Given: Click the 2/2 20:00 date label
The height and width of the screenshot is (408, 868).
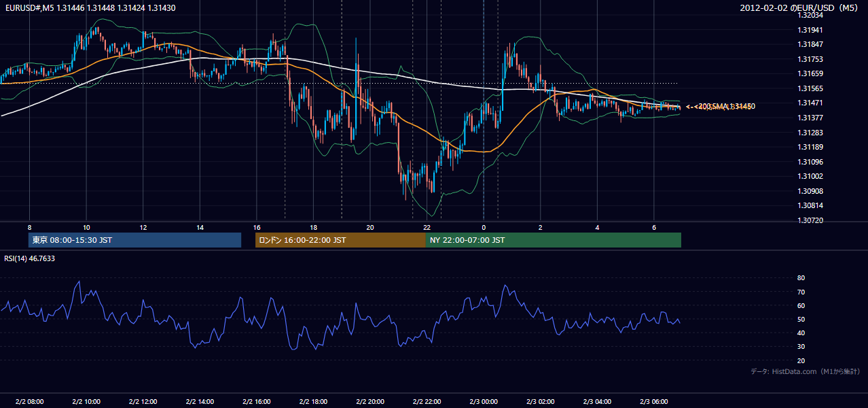Looking at the screenshot, I should (x=369, y=401).
